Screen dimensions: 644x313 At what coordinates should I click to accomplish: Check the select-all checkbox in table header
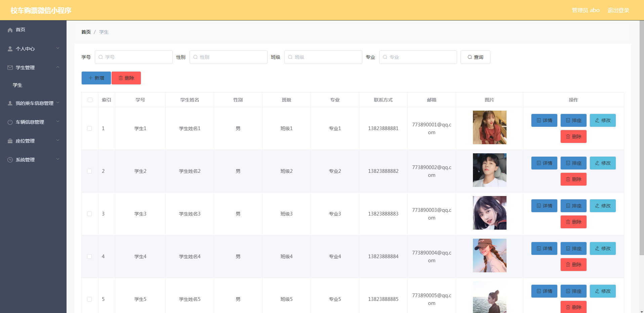89,100
